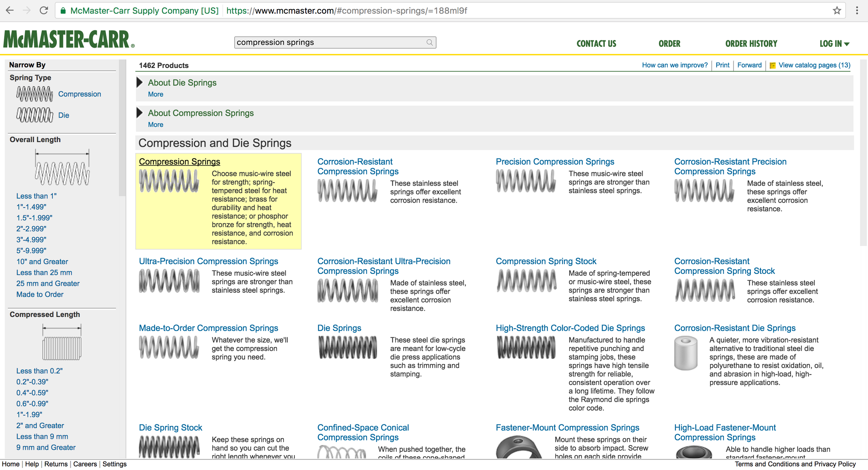Expand the About Compression Springs section
This screenshot has height=470, width=868.
tap(140, 113)
